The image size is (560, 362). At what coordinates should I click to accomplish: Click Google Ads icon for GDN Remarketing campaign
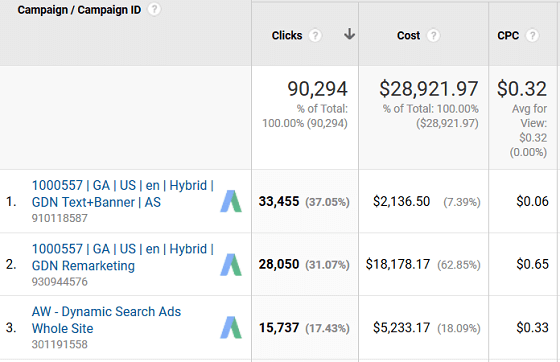click(x=231, y=265)
